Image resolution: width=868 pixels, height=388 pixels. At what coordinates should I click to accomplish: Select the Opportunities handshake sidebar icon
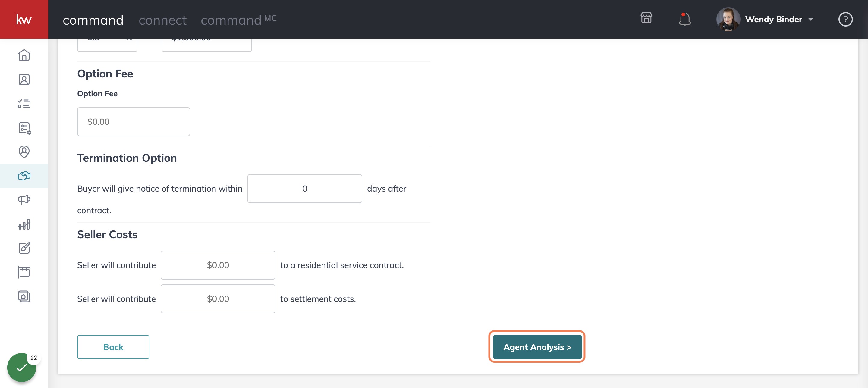(24, 176)
